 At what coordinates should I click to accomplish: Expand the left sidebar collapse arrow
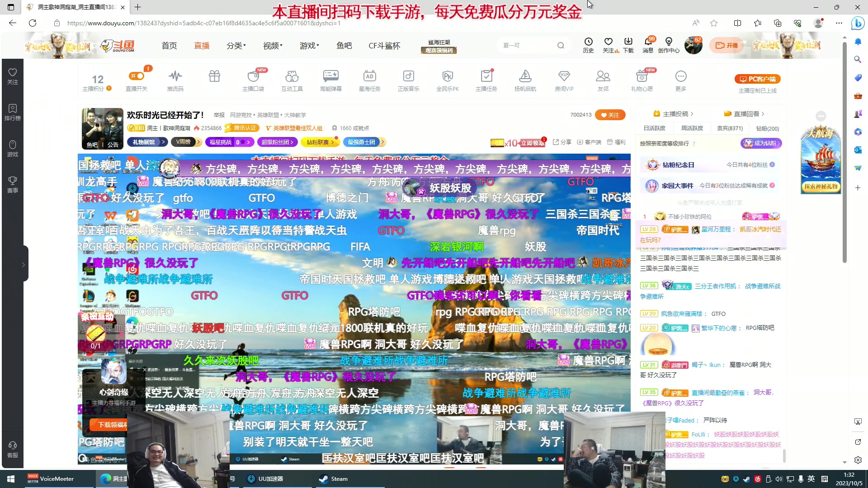[x=24, y=265]
